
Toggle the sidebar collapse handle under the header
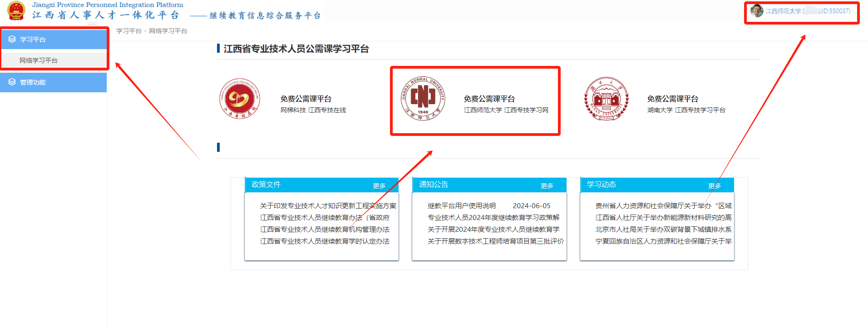tap(92, 24)
